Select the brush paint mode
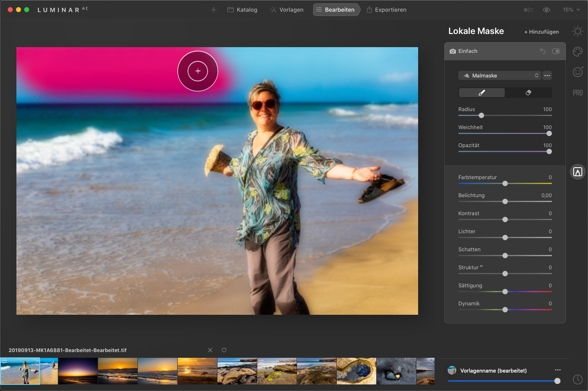The width and height of the screenshot is (588, 391). click(x=482, y=93)
